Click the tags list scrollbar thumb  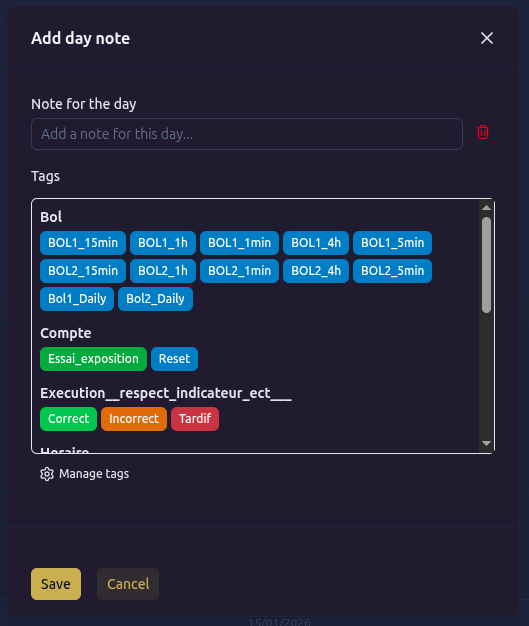(486, 265)
